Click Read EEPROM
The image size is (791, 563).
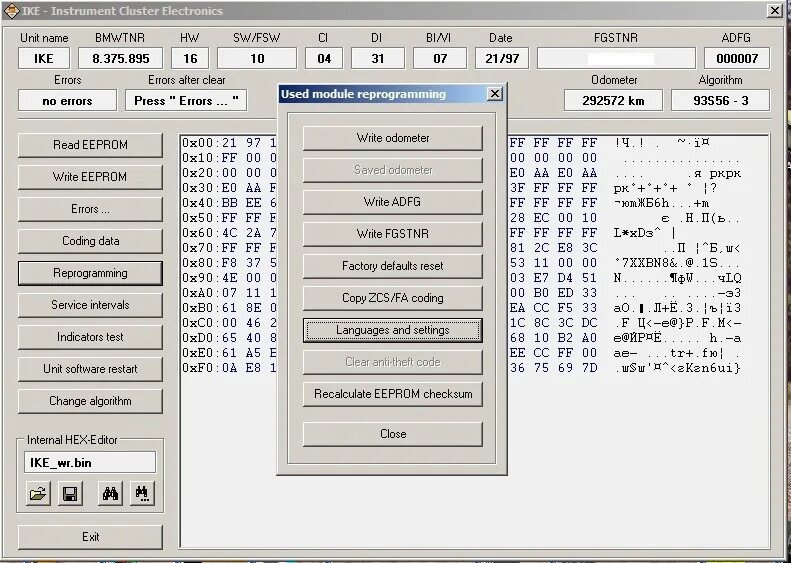coord(90,145)
